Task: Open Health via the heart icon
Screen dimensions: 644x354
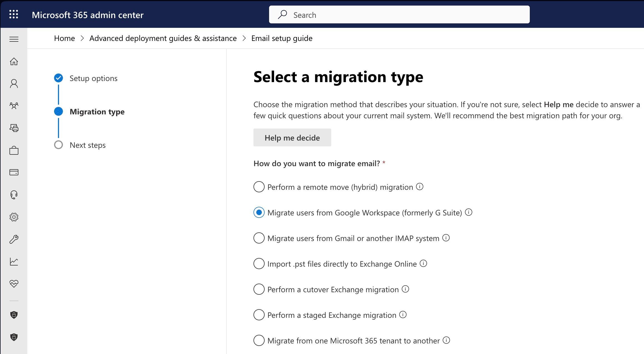Action: click(14, 284)
